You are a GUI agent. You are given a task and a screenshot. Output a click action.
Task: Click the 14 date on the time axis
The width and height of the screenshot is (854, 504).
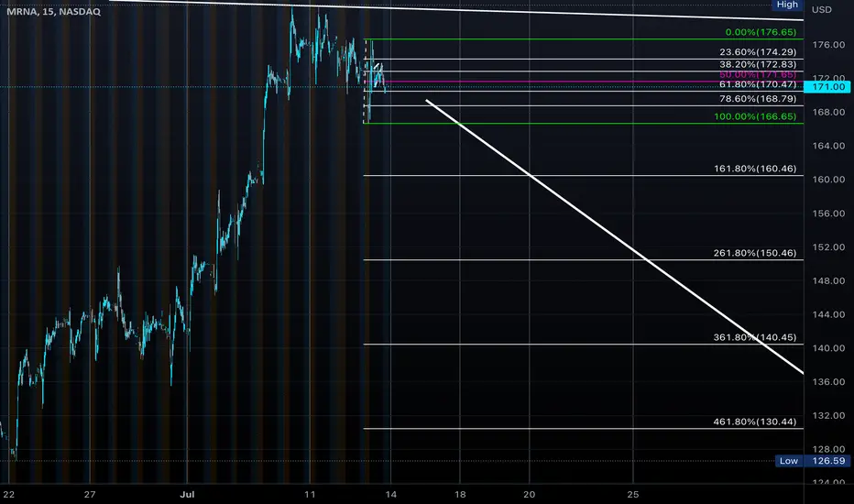pos(390,495)
